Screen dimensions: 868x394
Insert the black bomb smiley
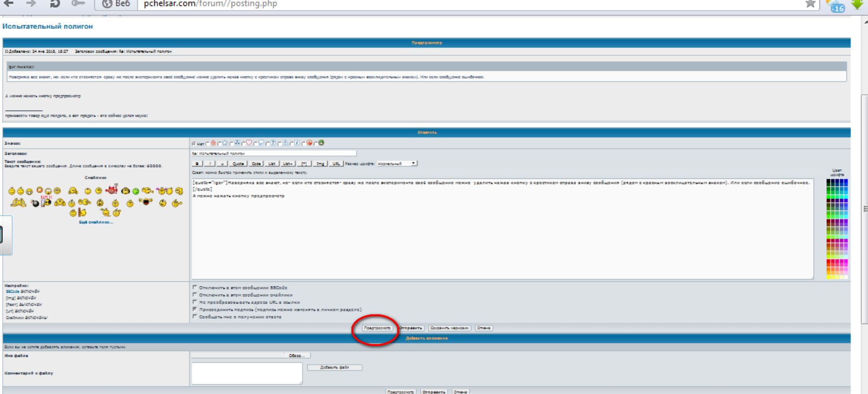point(35,203)
